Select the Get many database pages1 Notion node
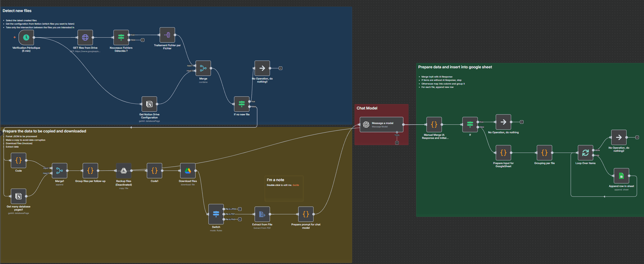Screen dimensions: 644x264 18,196
